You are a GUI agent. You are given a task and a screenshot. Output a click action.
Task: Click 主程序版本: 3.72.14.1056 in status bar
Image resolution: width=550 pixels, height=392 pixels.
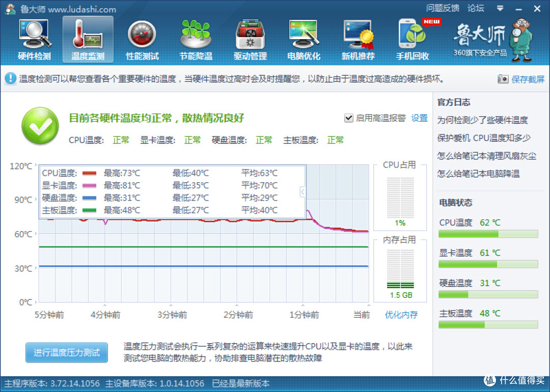[52, 383]
